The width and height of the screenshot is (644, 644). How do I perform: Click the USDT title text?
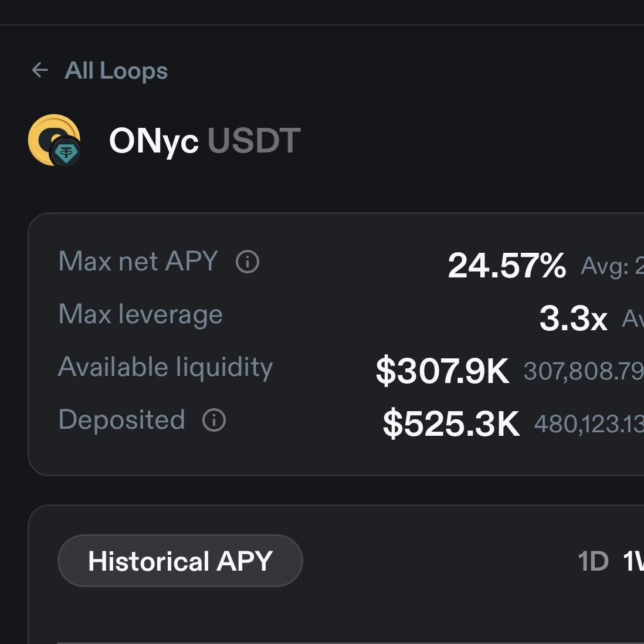(254, 141)
